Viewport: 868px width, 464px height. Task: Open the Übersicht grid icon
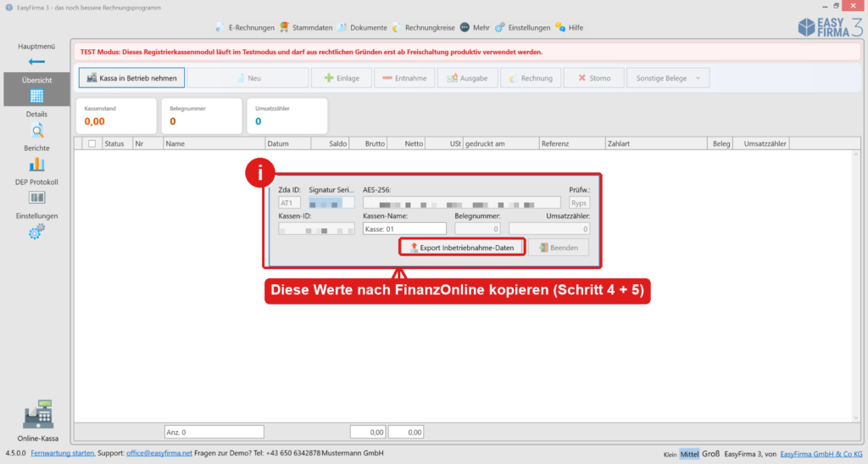37,96
